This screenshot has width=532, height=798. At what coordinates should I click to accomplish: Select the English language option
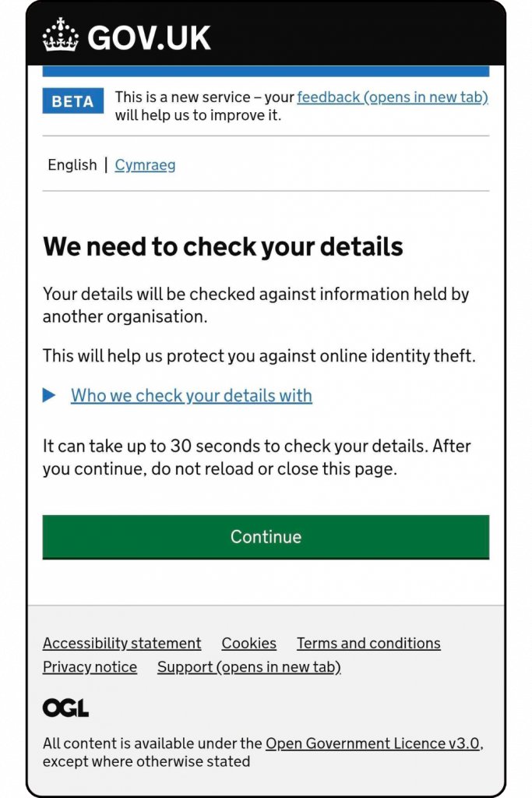(72, 165)
